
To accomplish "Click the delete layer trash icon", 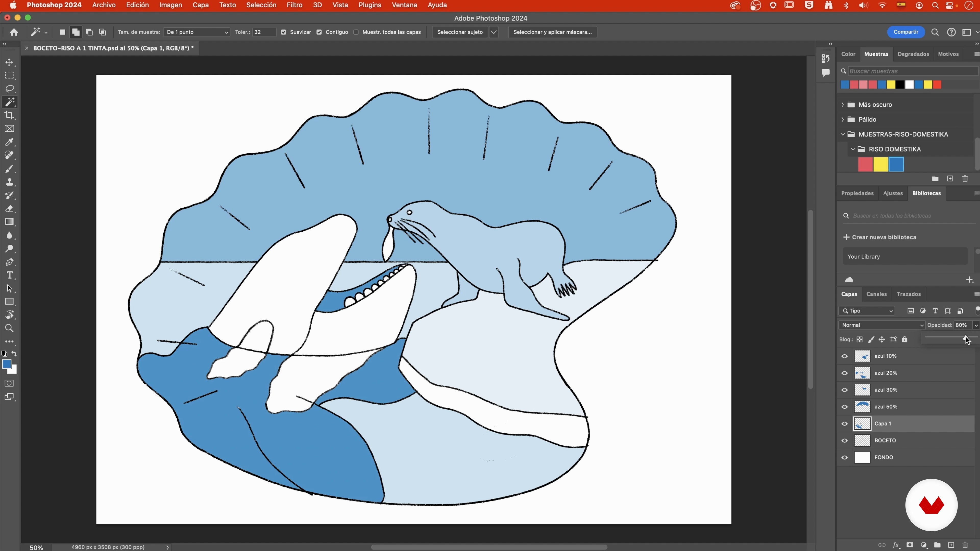I will coord(965,545).
